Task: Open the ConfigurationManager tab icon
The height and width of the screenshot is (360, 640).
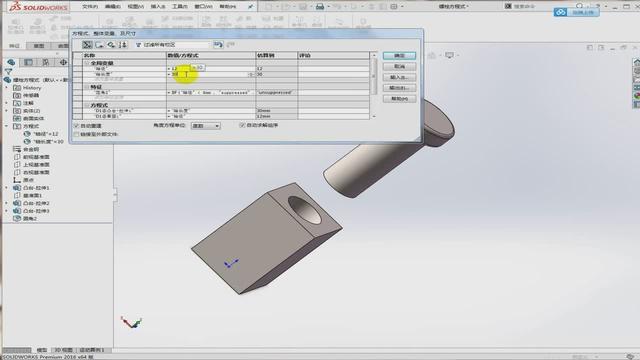Action: tap(46, 62)
